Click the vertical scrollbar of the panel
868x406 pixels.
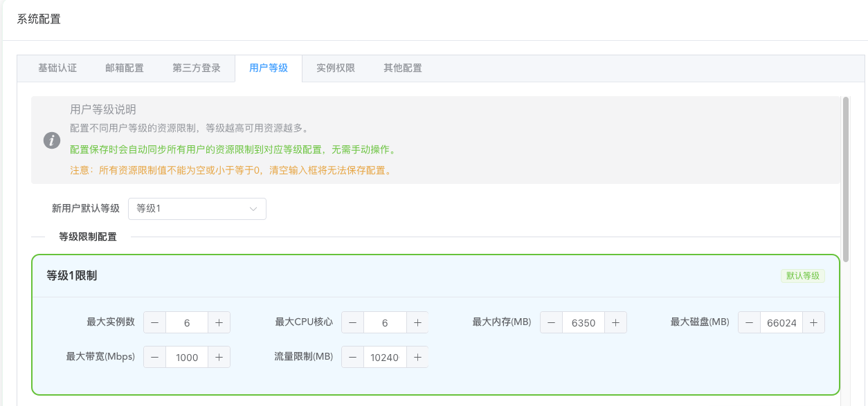coord(845,180)
